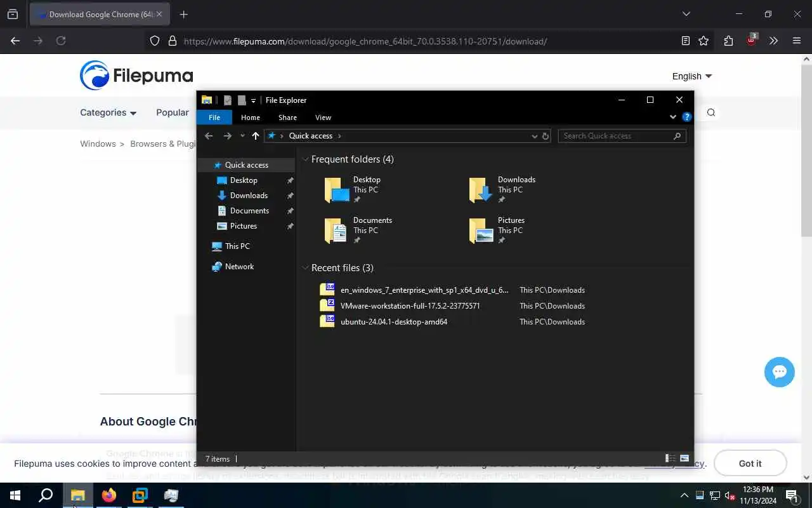
Task: Open the Share ribbon tab
Action: pos(287,117)
